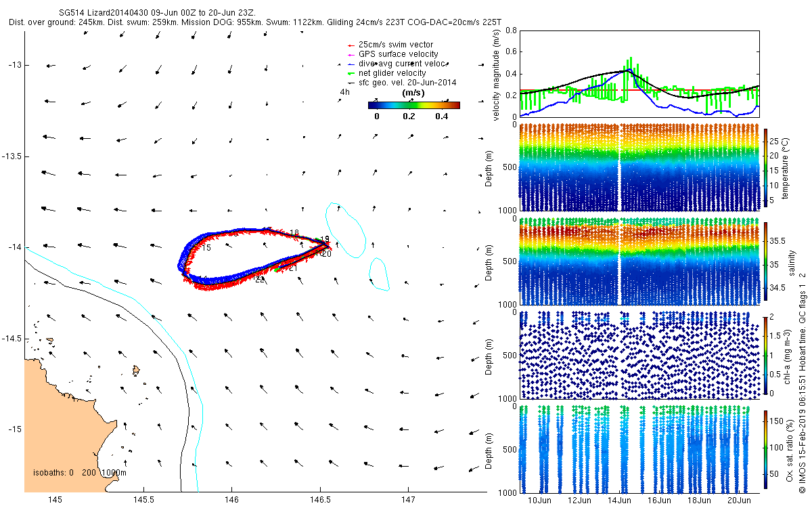
Task: Click the '147' longitude tick label
Action: tap(409, 499)
